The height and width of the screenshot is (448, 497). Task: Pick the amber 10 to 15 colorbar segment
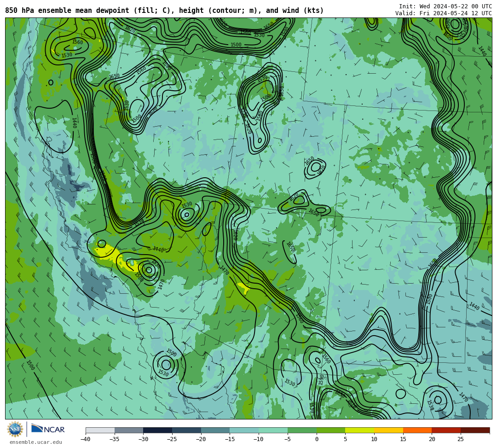pos(388,430)
